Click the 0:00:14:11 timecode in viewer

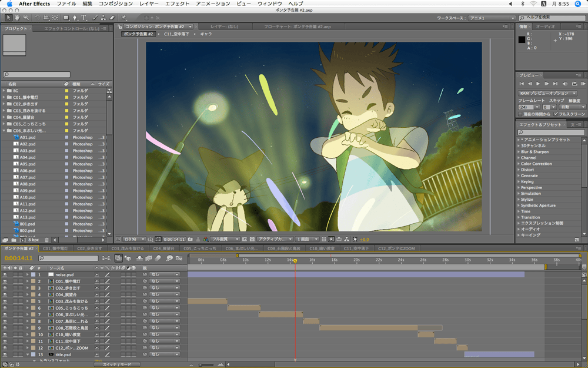(175, 239)
